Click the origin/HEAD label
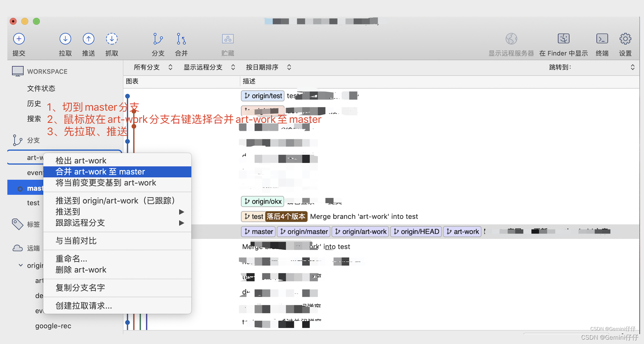The height and width of the screenshot is (344, 644). click(x=416, y=232)
